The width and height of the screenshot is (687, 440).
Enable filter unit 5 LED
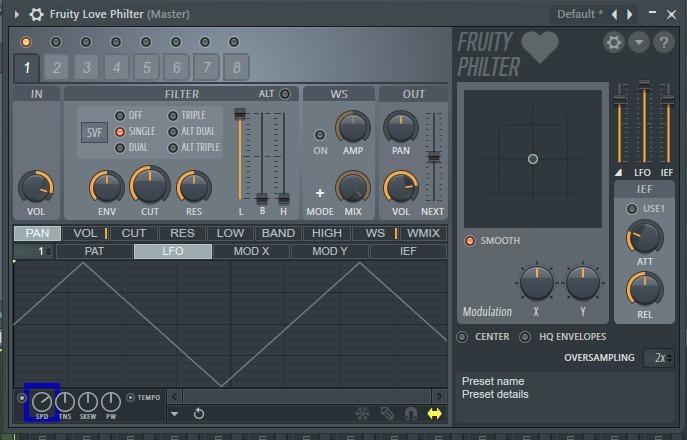click(146, 42)
